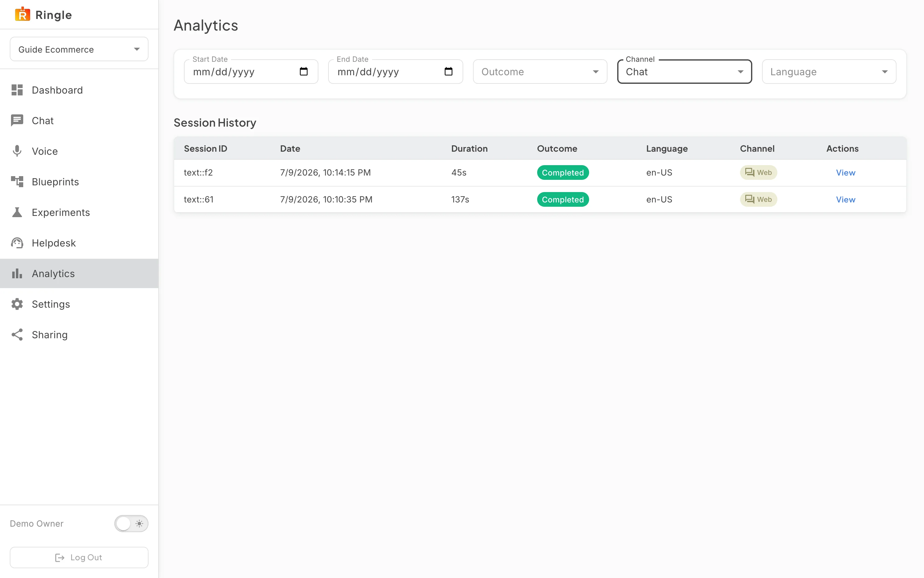Open the Outcome filter dropdown
The width and height of the screenshot is (924, 578).
click(540, 72)
